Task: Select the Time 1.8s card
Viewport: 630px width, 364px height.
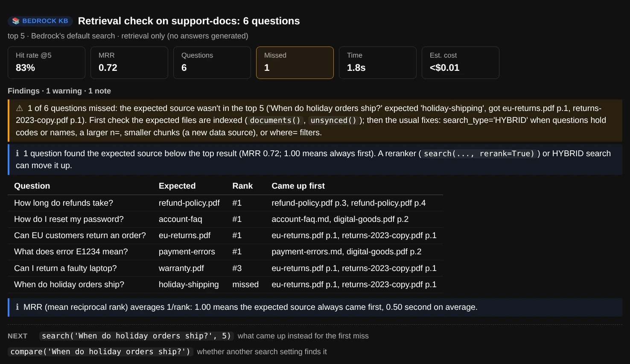Action: click(378, 63)
